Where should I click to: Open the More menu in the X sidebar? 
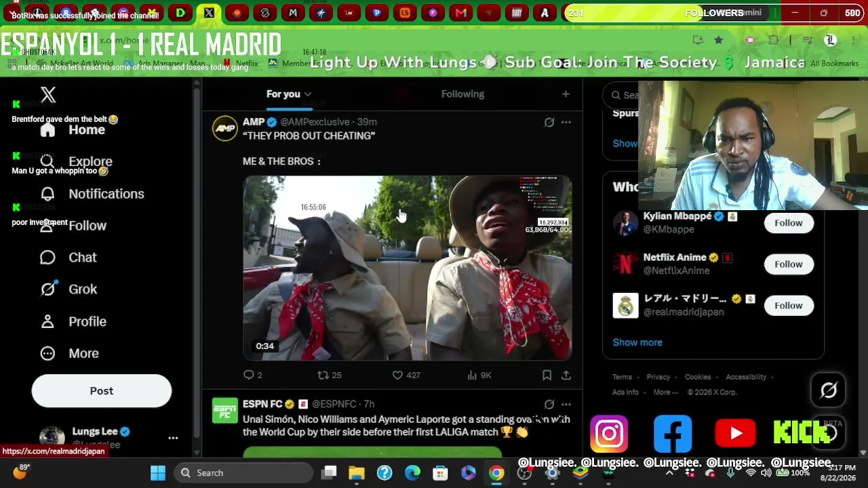(71, 353)
